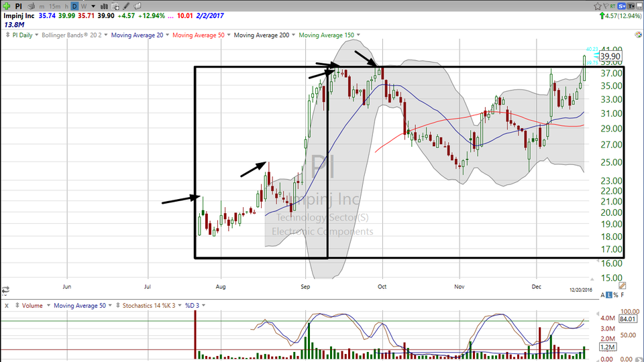Click the flag icon in the top right
The height and width of the screenshot is (362, 644).
[x=605, y=6]
